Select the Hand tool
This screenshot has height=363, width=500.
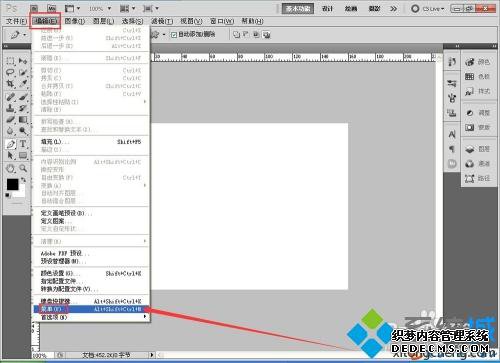[x=10, y=168]
